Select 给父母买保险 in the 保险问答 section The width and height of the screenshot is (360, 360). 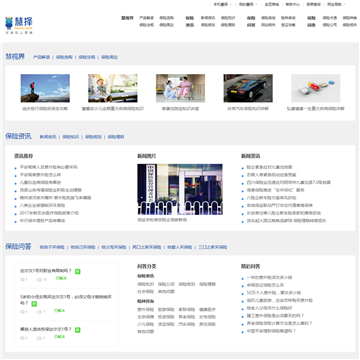pyautogui.click(x=114, y=247)
